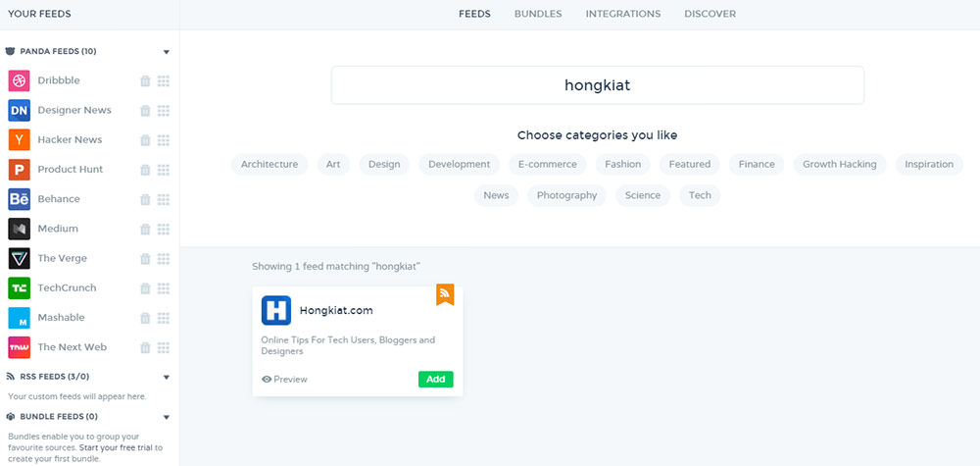Collapse the Panda Feeds section arrow
This screenshot has height=466, width=980.
(x=167, y=52)
